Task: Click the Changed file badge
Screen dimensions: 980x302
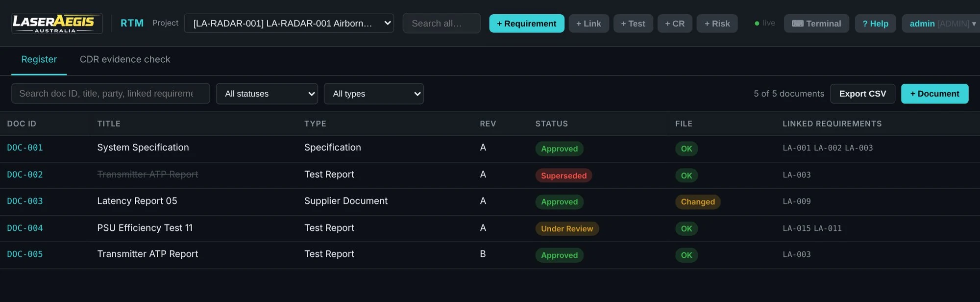Action: [698, 201]
